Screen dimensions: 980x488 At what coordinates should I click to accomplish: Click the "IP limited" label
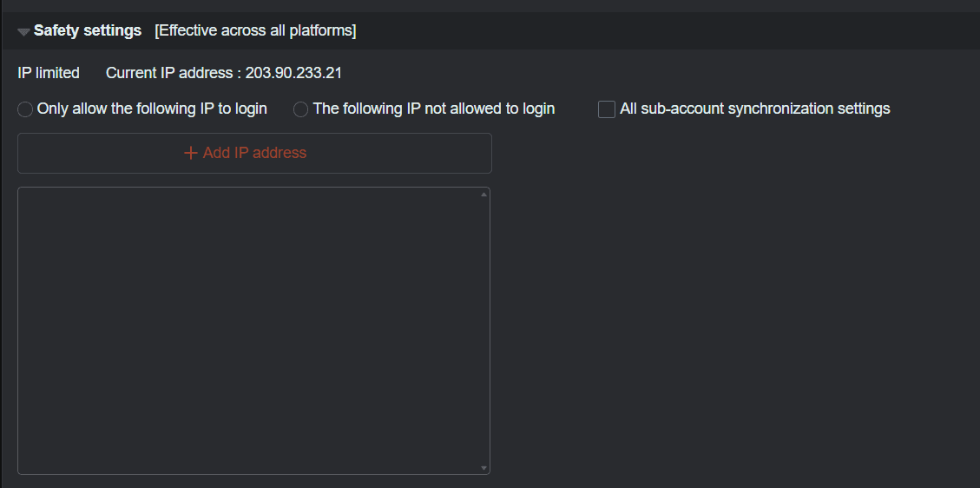coord(49,73)
